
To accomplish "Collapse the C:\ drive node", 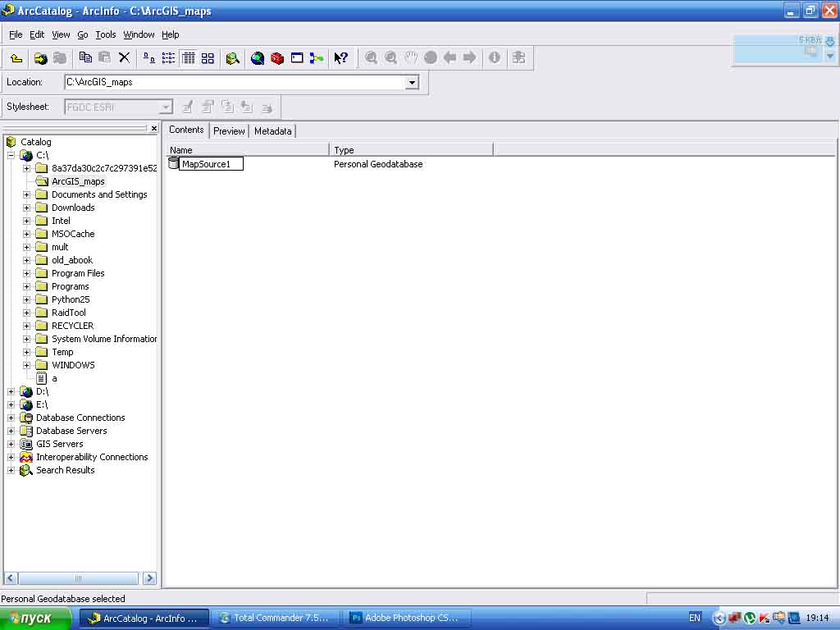I will coord(11,155).
